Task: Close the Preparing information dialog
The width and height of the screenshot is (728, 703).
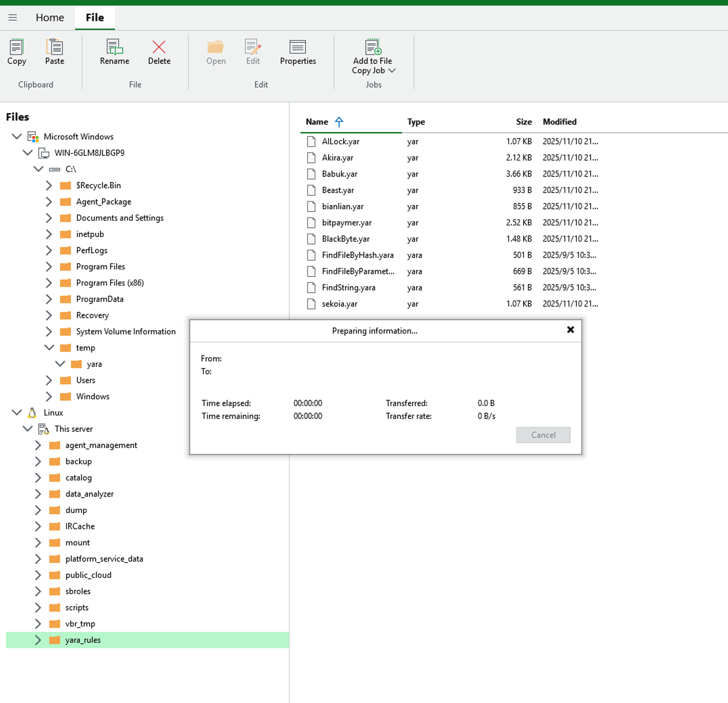Action: tap(571, 330)
